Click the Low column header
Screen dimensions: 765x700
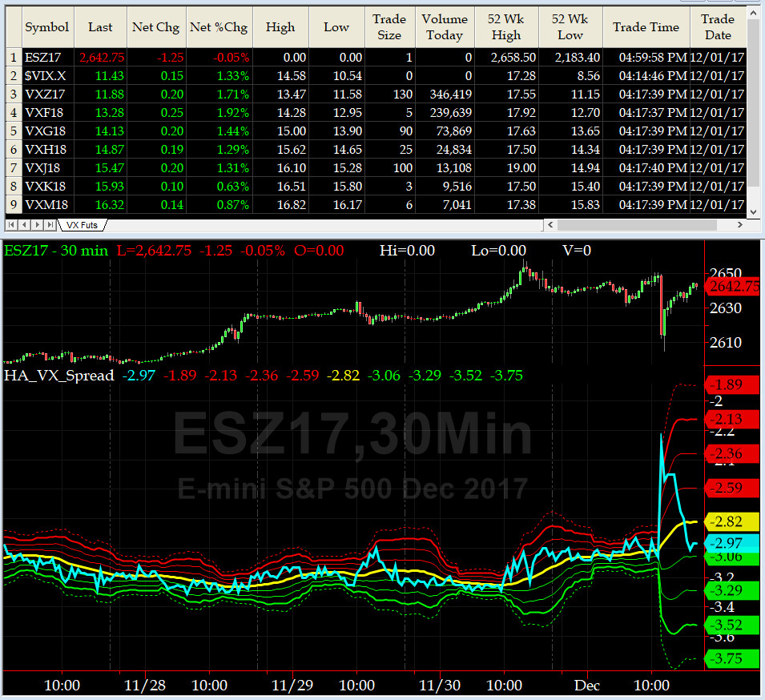[336, 27]
